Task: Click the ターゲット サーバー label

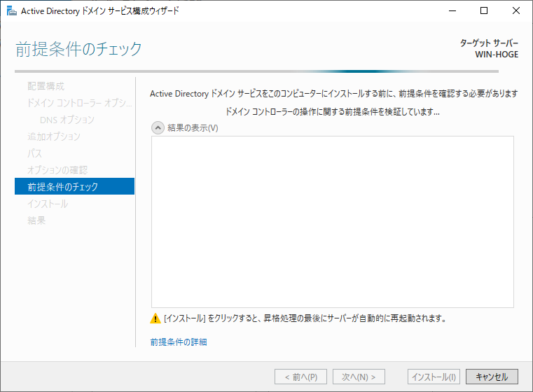Action: point(489,43)
